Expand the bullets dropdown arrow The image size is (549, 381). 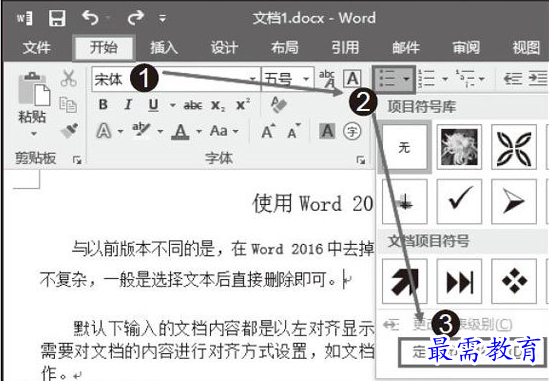click(x=406, y=79)
